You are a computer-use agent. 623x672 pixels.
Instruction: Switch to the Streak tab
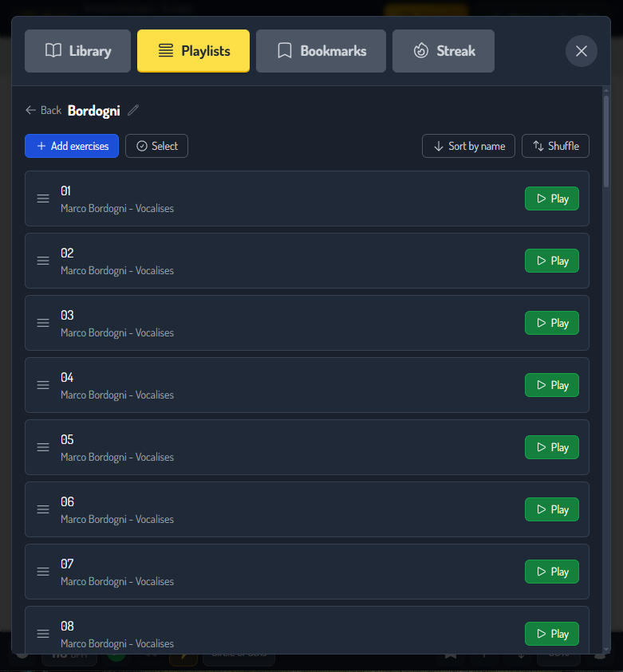(x=444, y=51)
